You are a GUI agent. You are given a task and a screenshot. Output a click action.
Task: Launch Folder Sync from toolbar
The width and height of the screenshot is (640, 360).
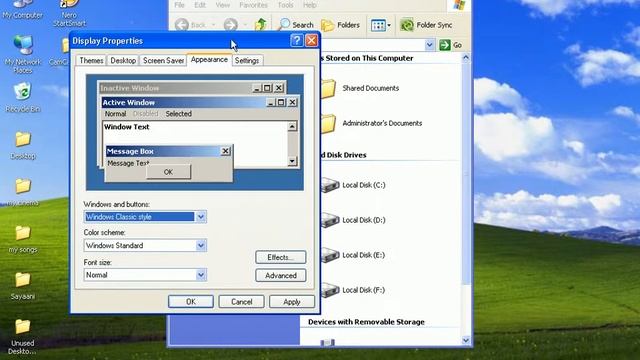(x=426, y=25)
